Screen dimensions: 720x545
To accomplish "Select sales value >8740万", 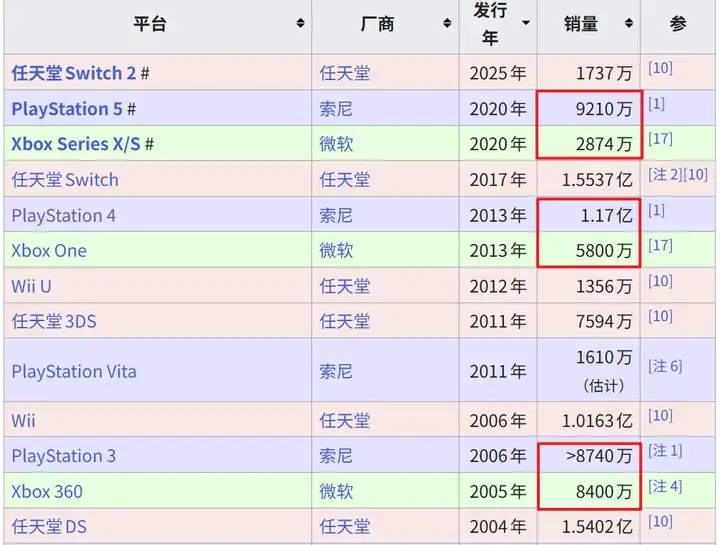I will 599,456.
